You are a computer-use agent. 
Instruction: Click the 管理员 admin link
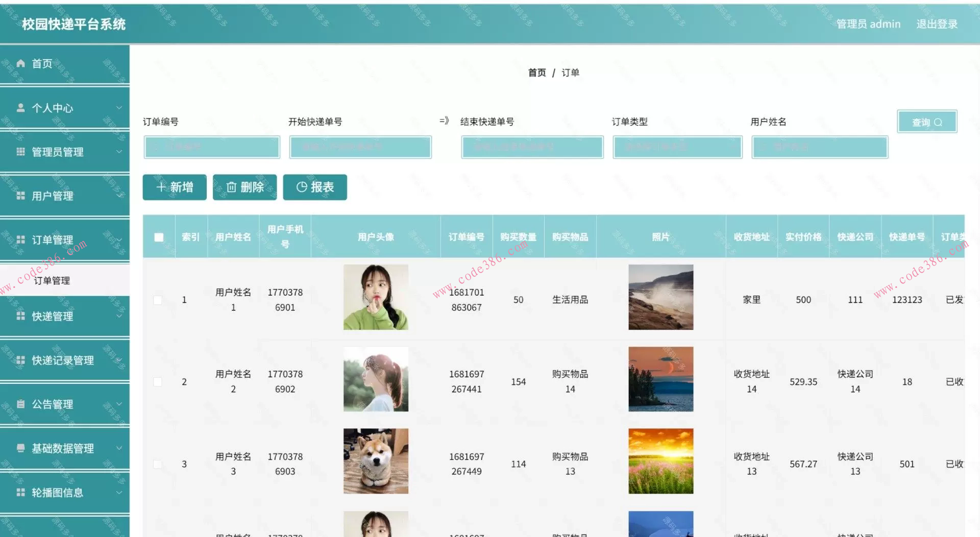(868, 23)
